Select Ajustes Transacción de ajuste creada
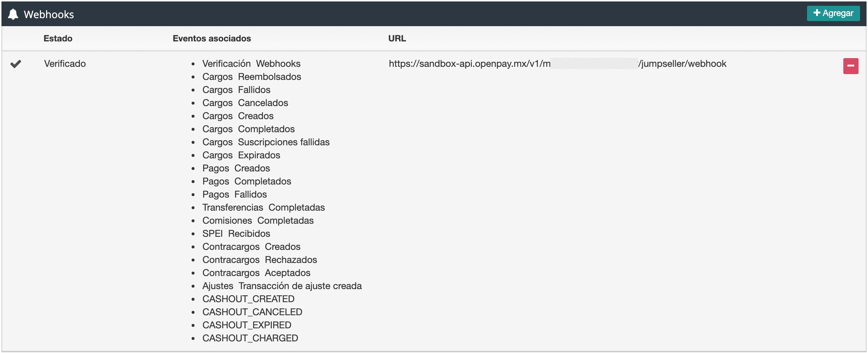The image size is (868, 353). pos(282,286)
